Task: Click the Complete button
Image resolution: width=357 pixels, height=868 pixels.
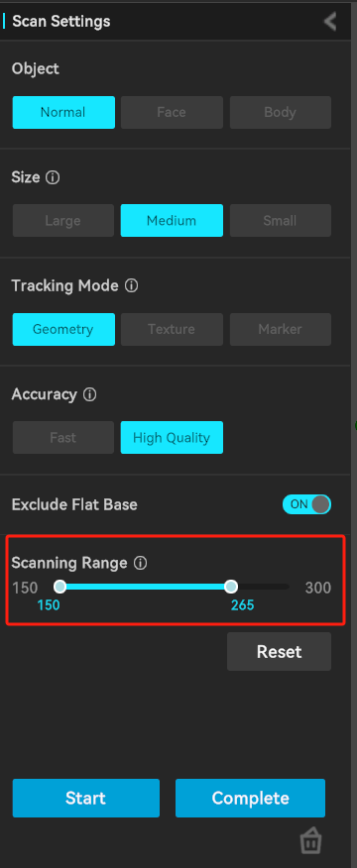Action: pos(251,798)
